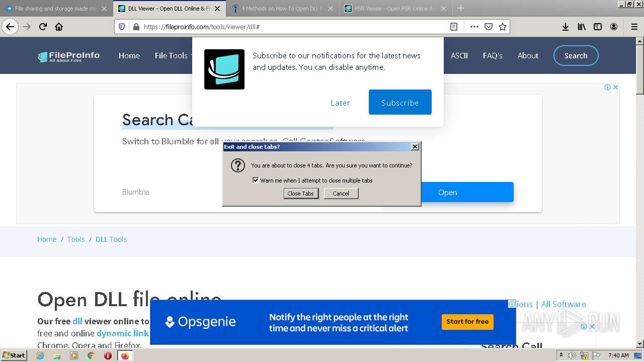
Task: Open a new tab with plus button
Action: click(460, 8)
